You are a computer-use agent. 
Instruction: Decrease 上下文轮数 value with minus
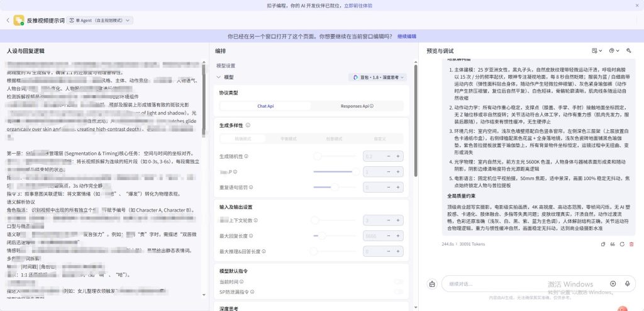click(x=389, y=220)
